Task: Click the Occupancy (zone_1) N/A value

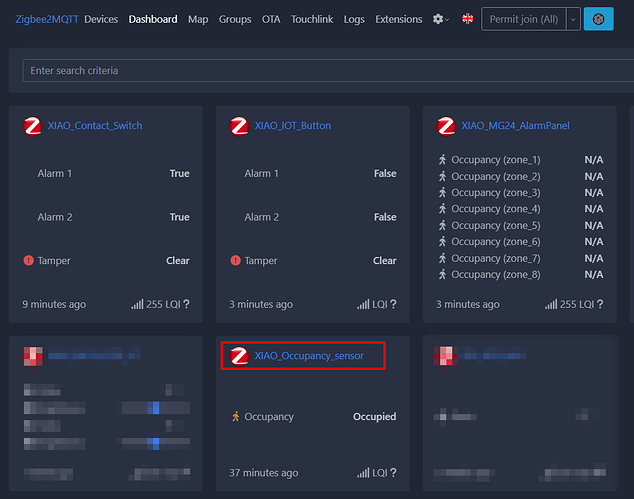Action: point(594,160)
